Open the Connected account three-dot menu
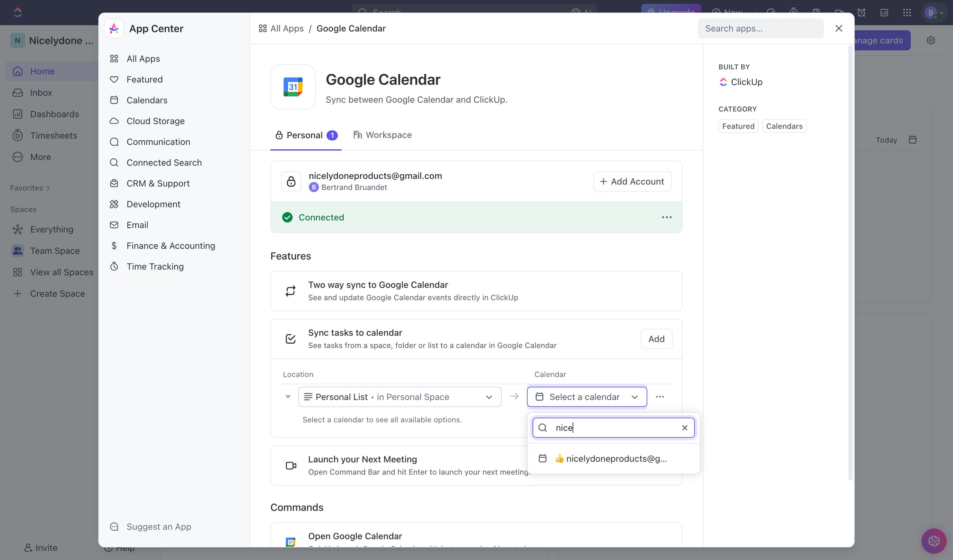 (x=667, y=217)
